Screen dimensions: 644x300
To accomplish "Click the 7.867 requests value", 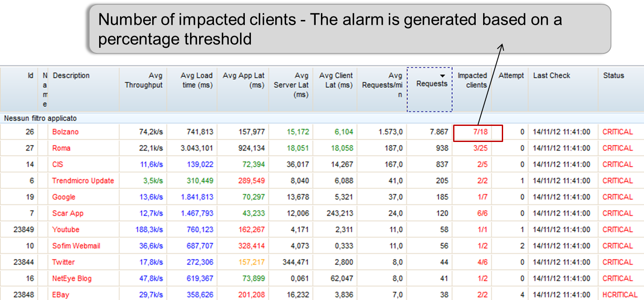I will tap(439, 132).
